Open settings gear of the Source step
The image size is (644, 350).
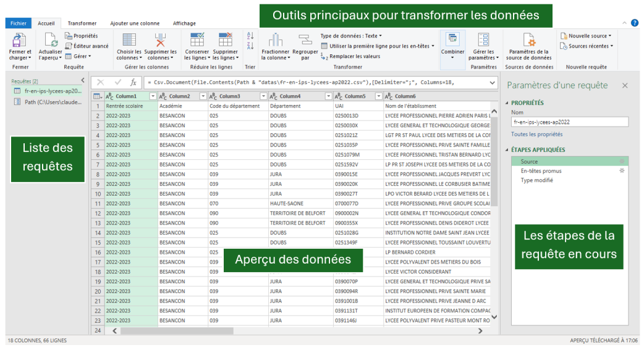pos(622,162)
